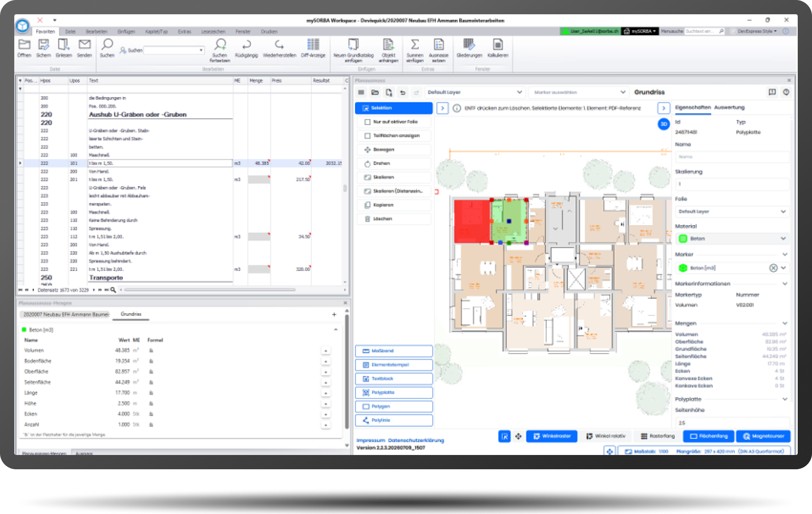Toggle the Winkelraster snap button
This screenshot has height=514, width=812.
click(552, 436)
